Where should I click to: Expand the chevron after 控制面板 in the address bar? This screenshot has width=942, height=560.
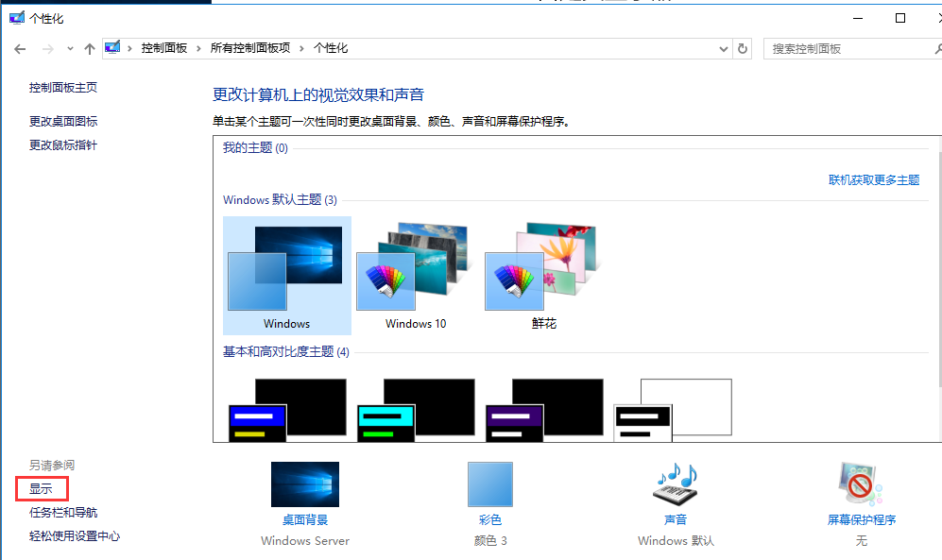198,48
